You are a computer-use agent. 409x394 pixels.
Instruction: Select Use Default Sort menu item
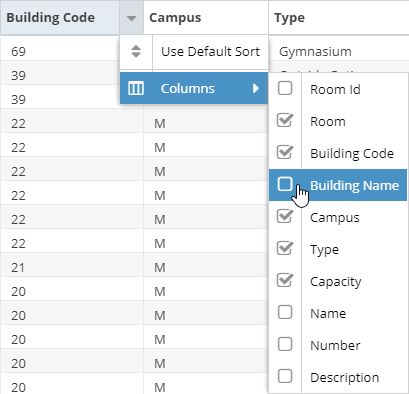[x=194, y=52]
